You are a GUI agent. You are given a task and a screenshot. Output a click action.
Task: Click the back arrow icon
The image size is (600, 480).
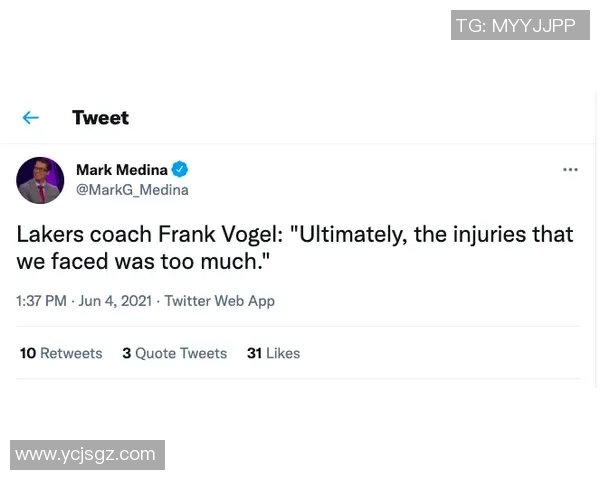tap(31, 118)
